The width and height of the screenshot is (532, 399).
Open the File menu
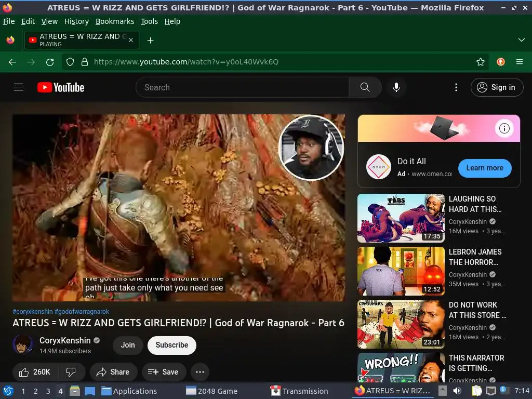(9, 21)
